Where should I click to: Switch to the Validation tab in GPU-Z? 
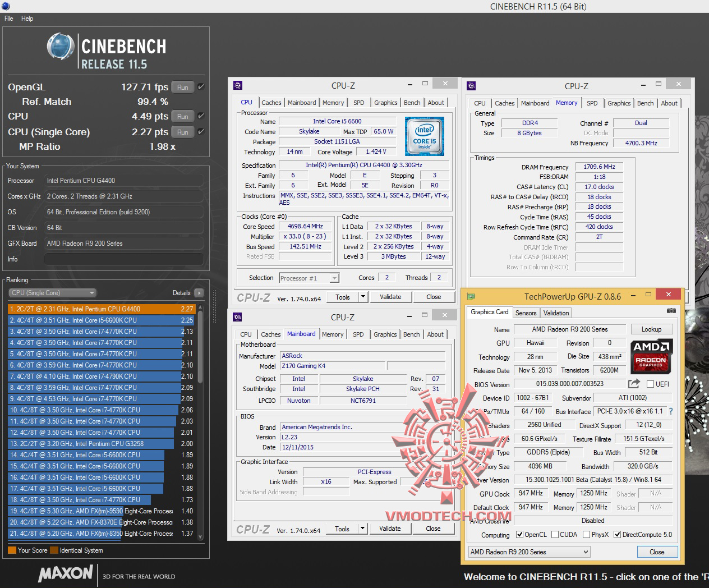tap(556, 313)
